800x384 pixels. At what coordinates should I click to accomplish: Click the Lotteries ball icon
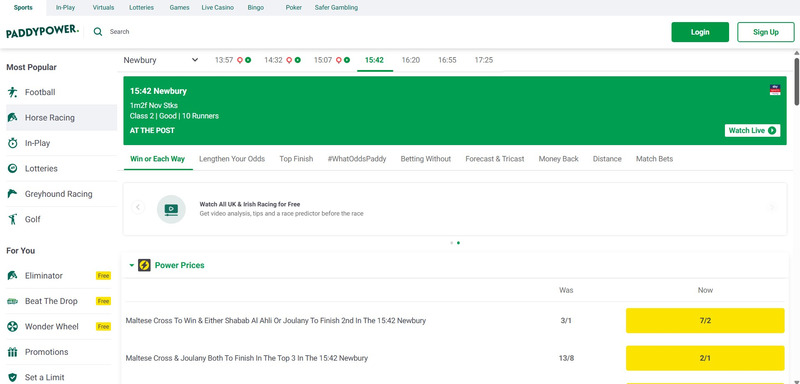(12, 169)
